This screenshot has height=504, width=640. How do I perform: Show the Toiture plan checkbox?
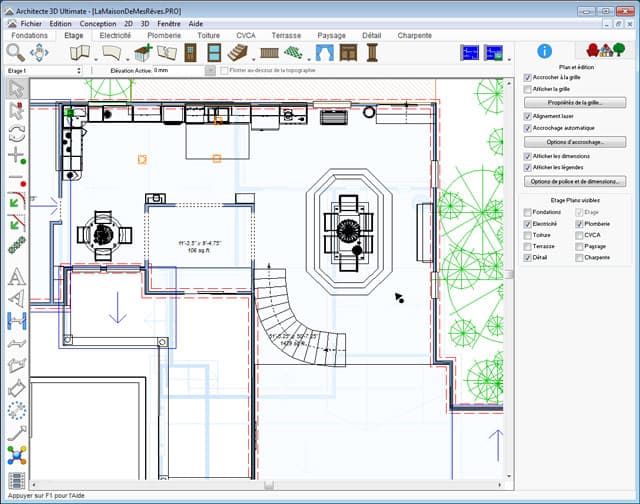527,235
